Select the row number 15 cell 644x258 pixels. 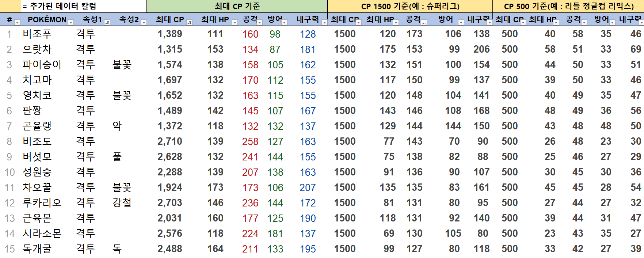pos(10,249)
